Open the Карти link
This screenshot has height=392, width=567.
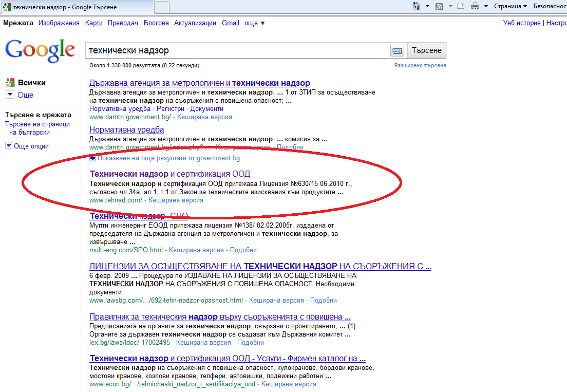tap(94, 23)
